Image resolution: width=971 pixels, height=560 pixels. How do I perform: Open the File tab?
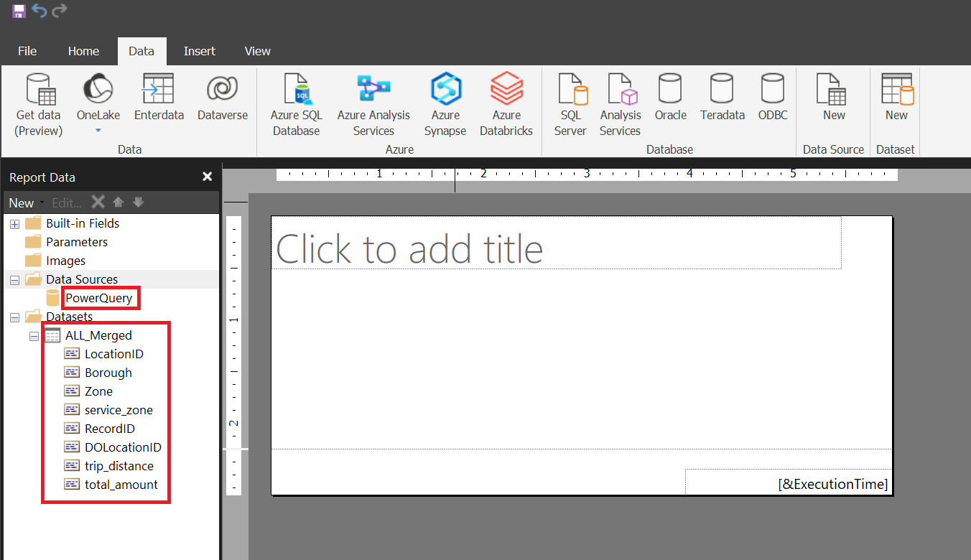[27, 51]
